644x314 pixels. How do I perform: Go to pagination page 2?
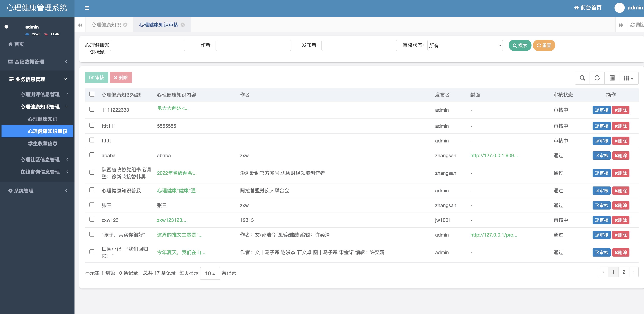click(624, 272)
